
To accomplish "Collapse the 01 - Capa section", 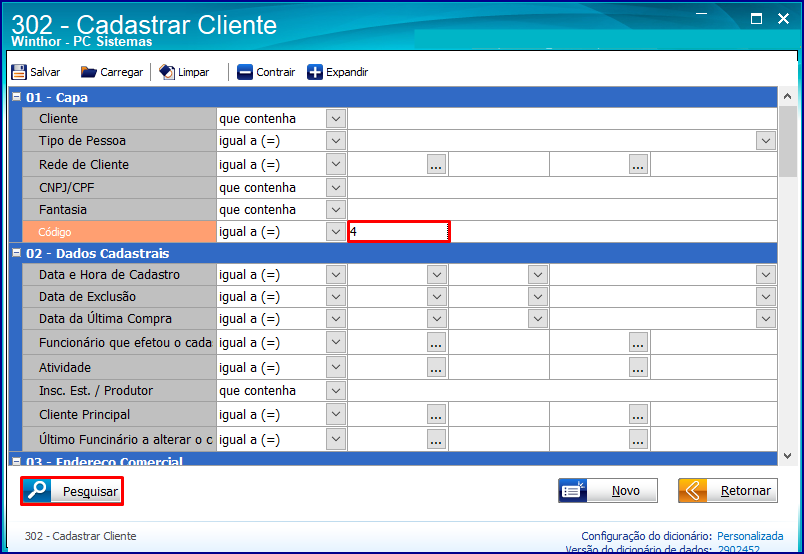I will [x=16, y=96].
